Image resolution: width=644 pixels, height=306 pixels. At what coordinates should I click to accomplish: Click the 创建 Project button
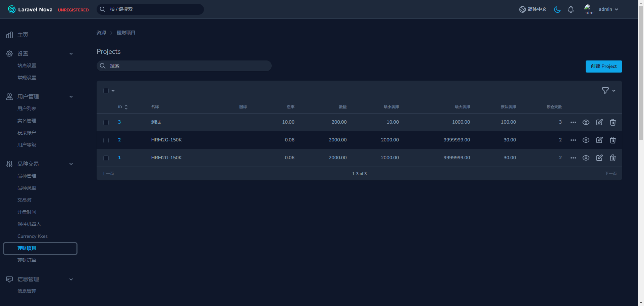tap(603, 67)
